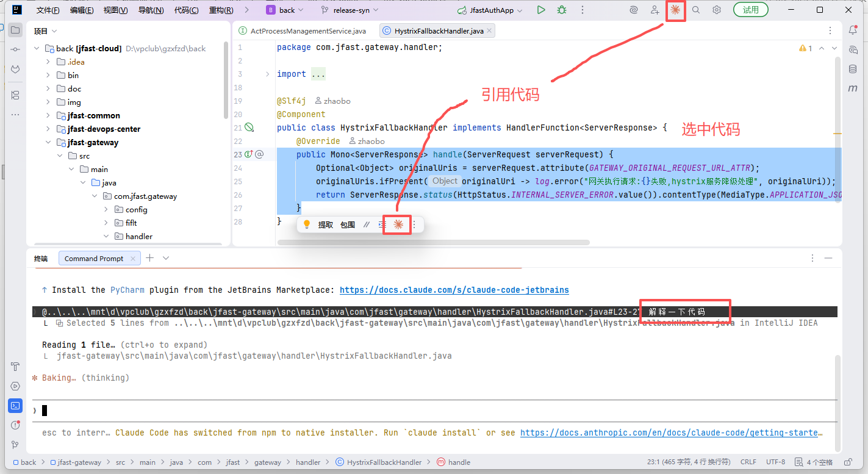Click the 试用 trial button
This screenshot has width=868, height=474.
[750, 10]
